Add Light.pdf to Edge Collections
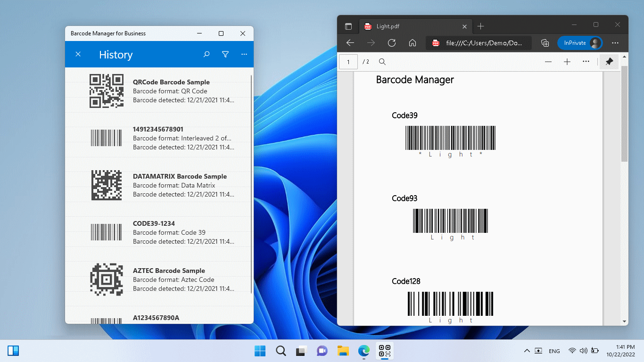644x362 pixels. 545,42
